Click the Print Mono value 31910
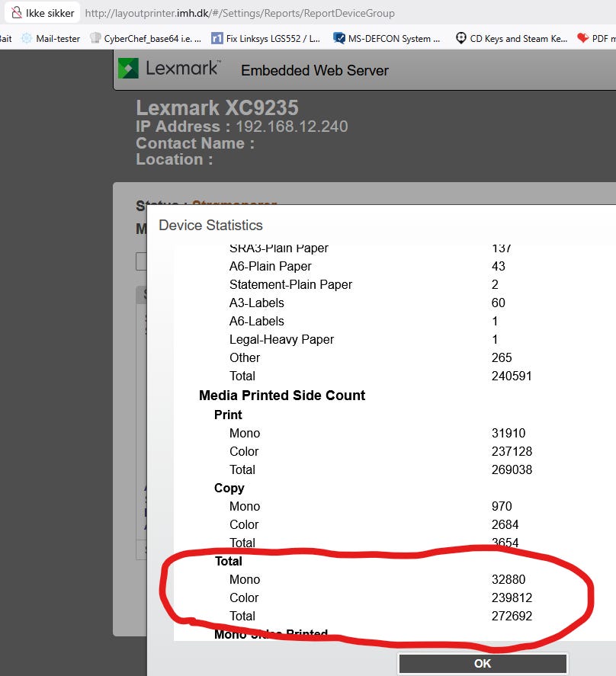The width and height of the screenshot is (616, 676). pyautogui.click(x=509, y=434)
